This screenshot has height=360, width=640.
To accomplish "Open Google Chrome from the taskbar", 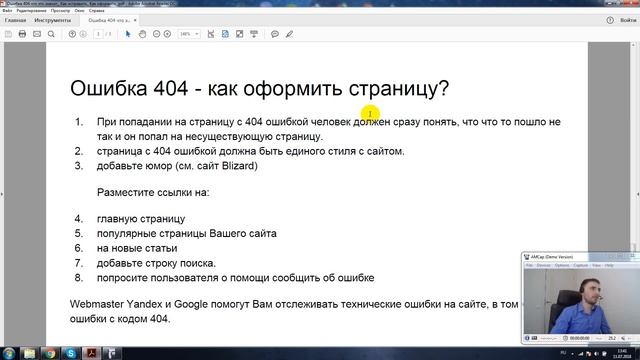I will [x=50, y=353].
